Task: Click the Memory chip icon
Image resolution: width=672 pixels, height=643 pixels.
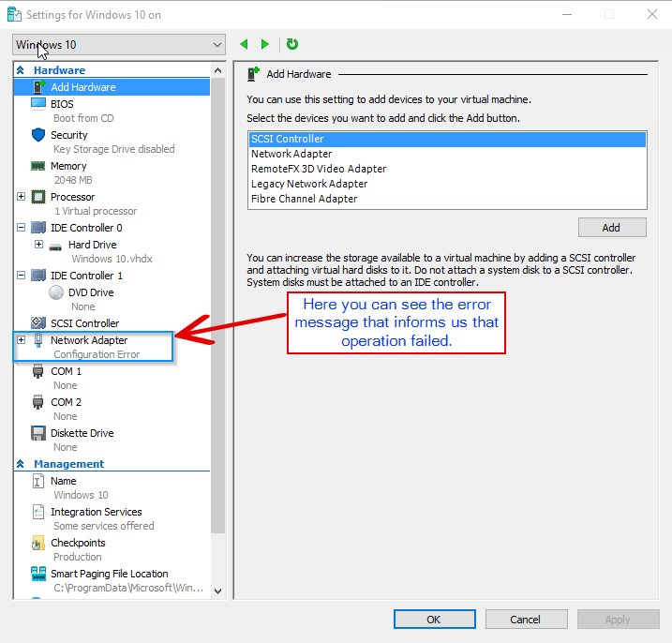Action: [38, 166]
